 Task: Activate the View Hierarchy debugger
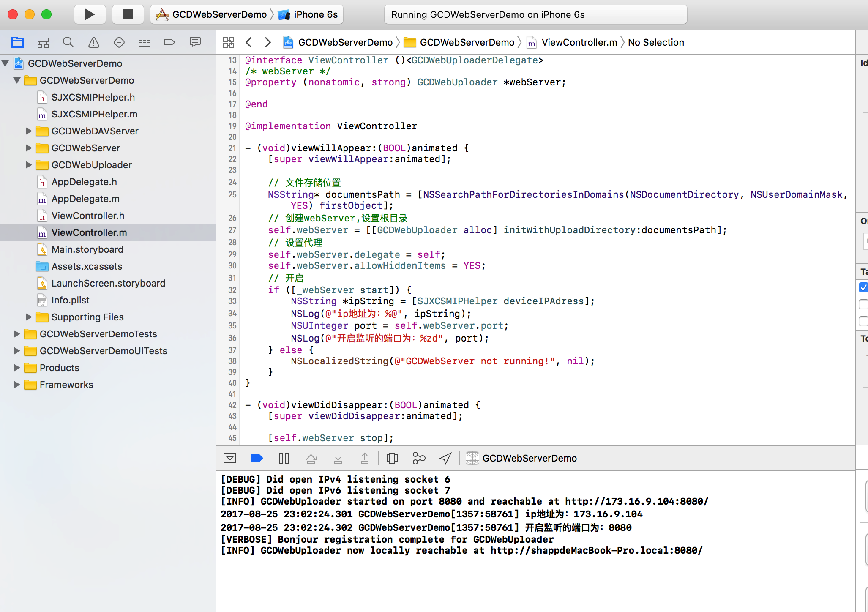392,458
